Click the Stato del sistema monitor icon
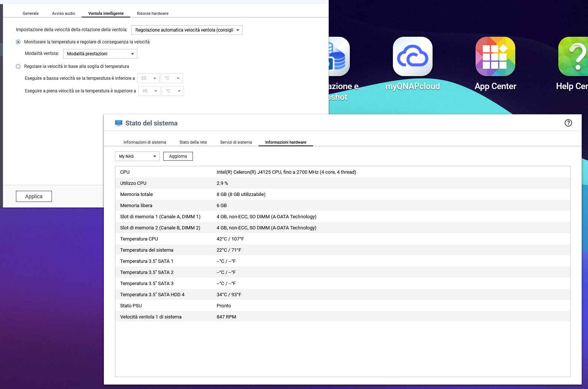Screen dimensions: 588x389 tap(119, 123)
